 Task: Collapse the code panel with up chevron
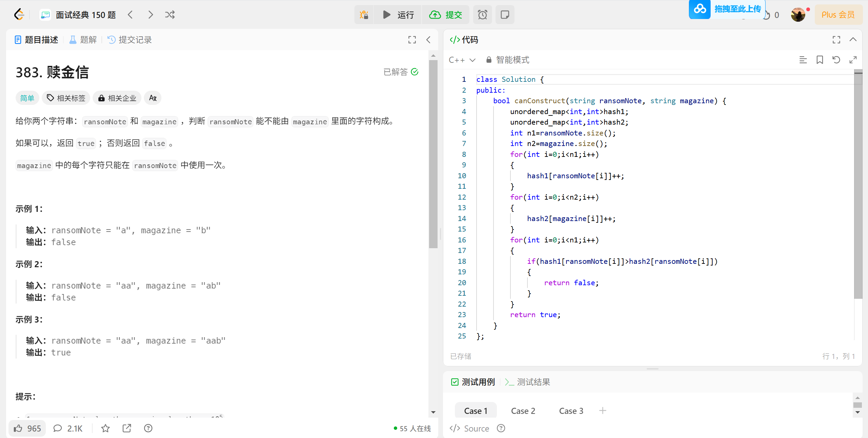pos(853,40)
